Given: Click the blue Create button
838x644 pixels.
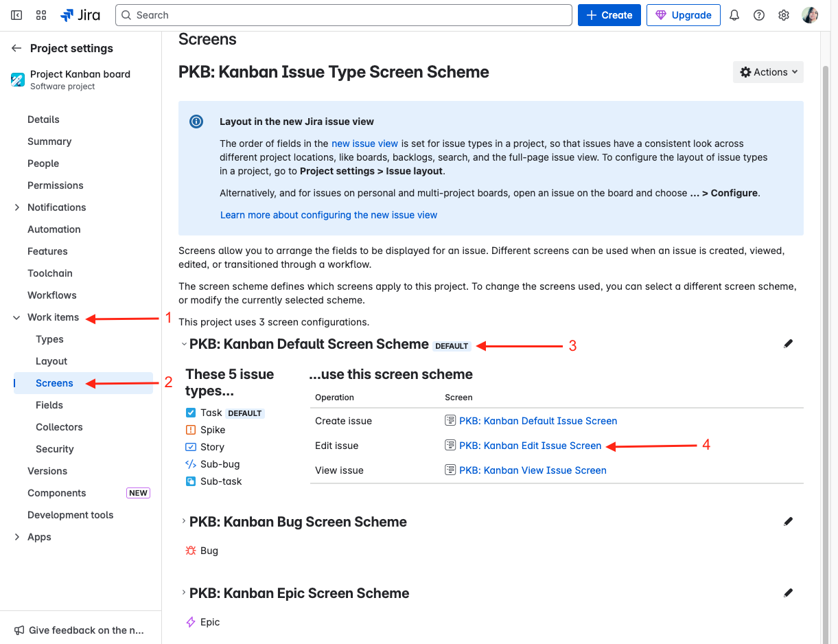Looking at the screenshot, I should tap(609, 15).
